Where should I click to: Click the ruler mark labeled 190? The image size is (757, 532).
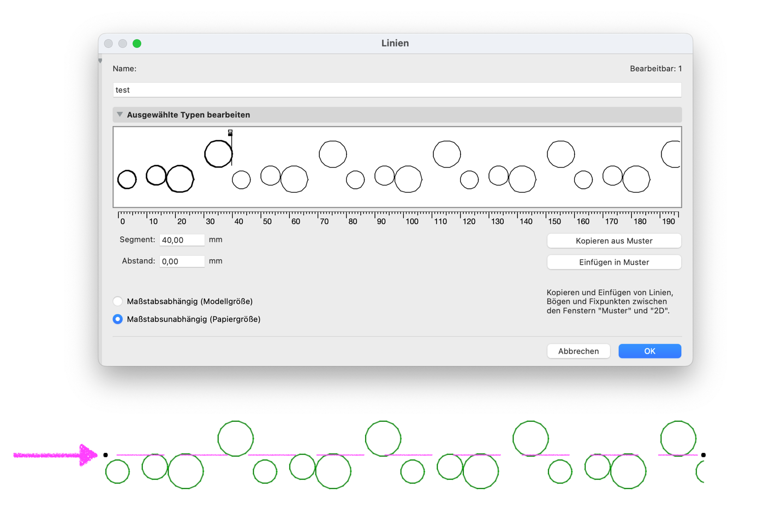[x=669, y=222]
